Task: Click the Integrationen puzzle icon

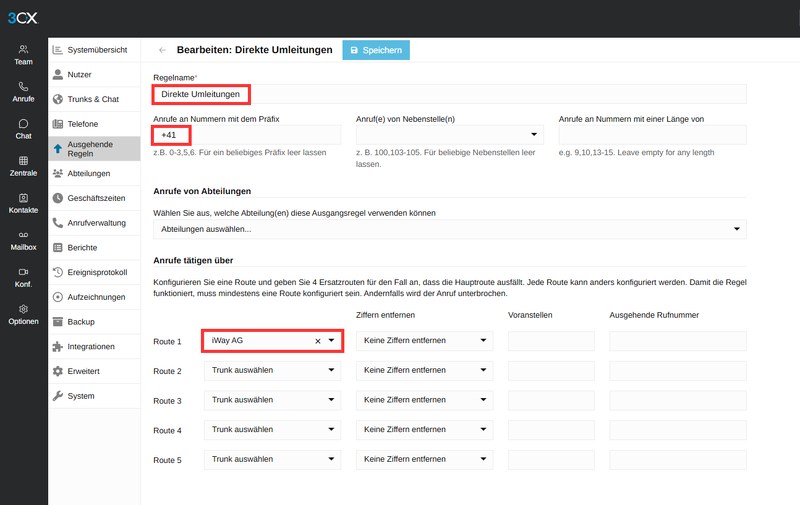Action: (x=58, y=346)
